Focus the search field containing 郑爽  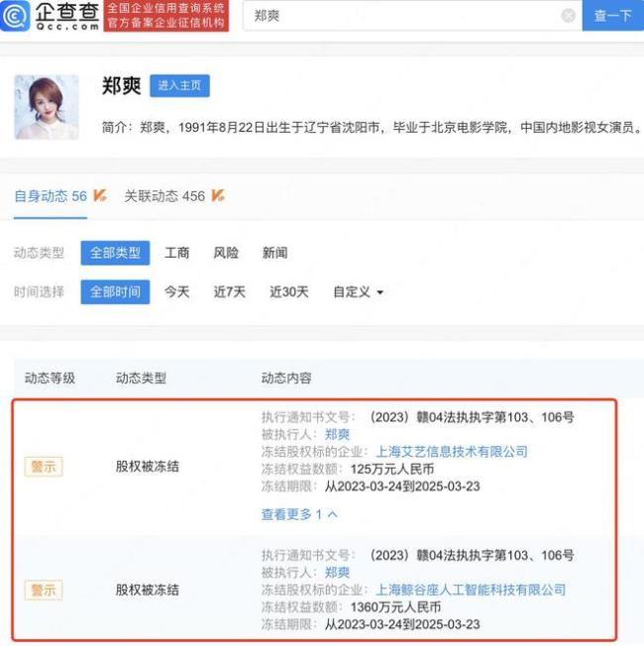pos(412,16)
